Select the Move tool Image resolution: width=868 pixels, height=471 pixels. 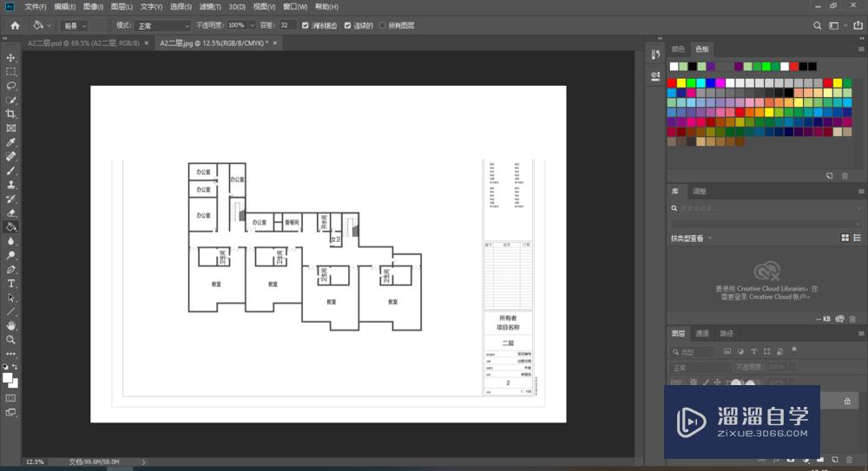click(x=11, y=57)
